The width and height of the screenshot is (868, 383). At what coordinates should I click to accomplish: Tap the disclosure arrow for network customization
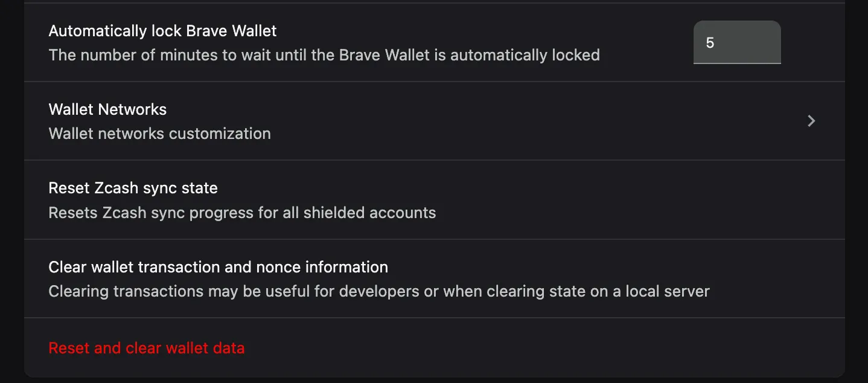811,121
